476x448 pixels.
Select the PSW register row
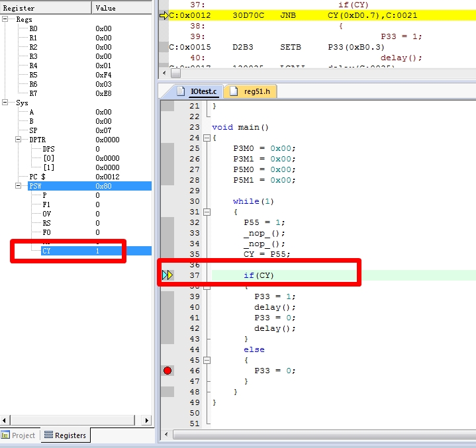pos(89,186)
